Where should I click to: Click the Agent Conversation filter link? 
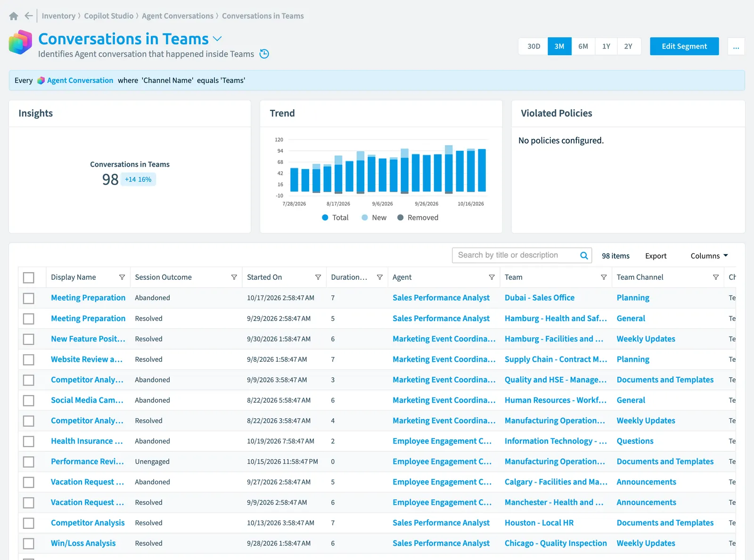(x=80, y=81)
